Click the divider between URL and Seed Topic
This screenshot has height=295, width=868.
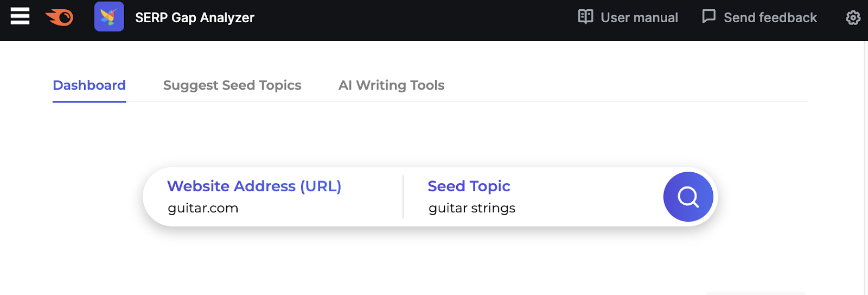pos(403,197)
